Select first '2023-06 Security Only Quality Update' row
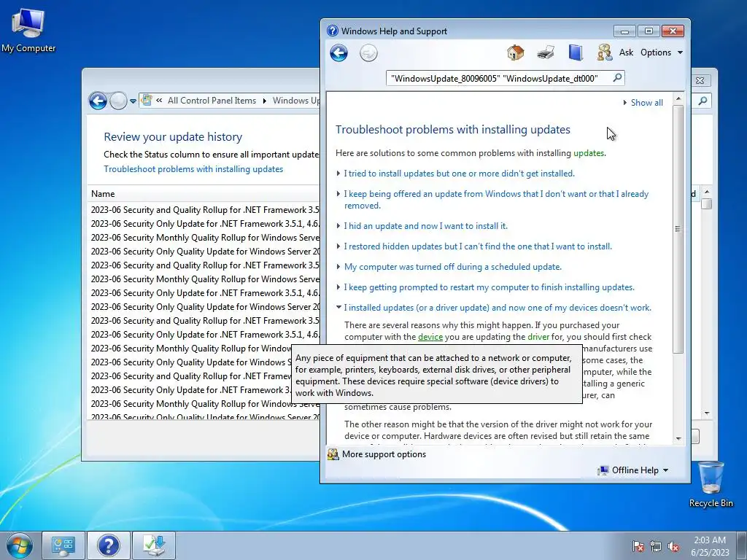 [x=205, y=252]
